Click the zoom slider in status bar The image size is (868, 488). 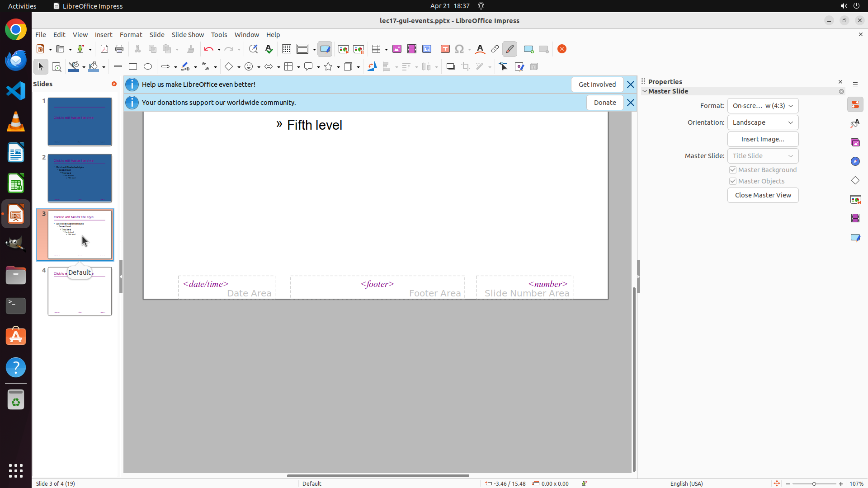coord(814,483)
